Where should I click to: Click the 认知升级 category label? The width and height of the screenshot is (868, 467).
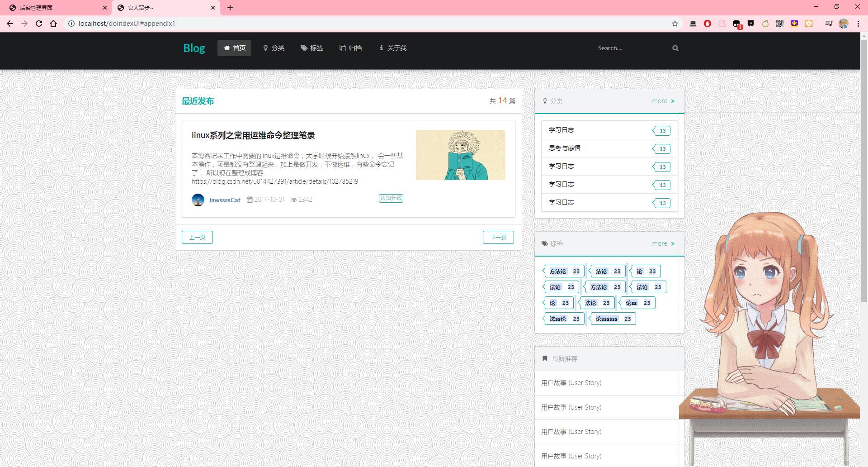tap(391, 198)
